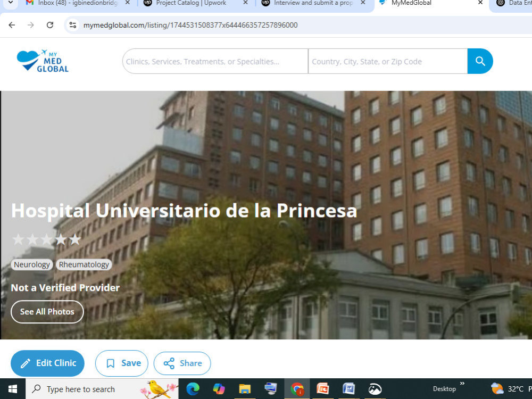Close the MyMedGlobal tab
The height and width of the screenshot is (399, 532).
[x=480, y=3]
